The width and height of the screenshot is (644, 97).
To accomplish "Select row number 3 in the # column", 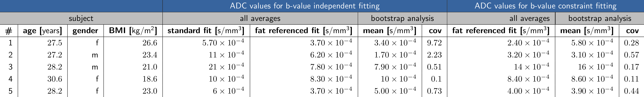I will [x=10, y=67].
